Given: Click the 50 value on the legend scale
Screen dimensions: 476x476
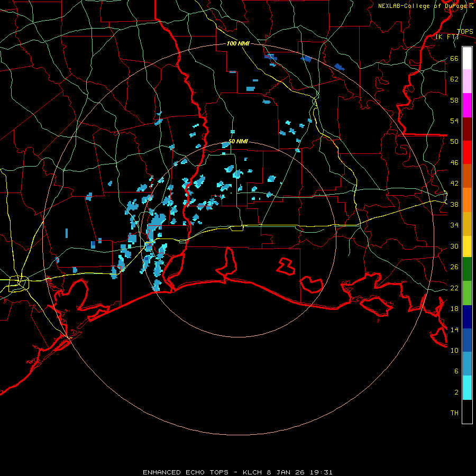Looking at the screenshot, I should [454, 142].
